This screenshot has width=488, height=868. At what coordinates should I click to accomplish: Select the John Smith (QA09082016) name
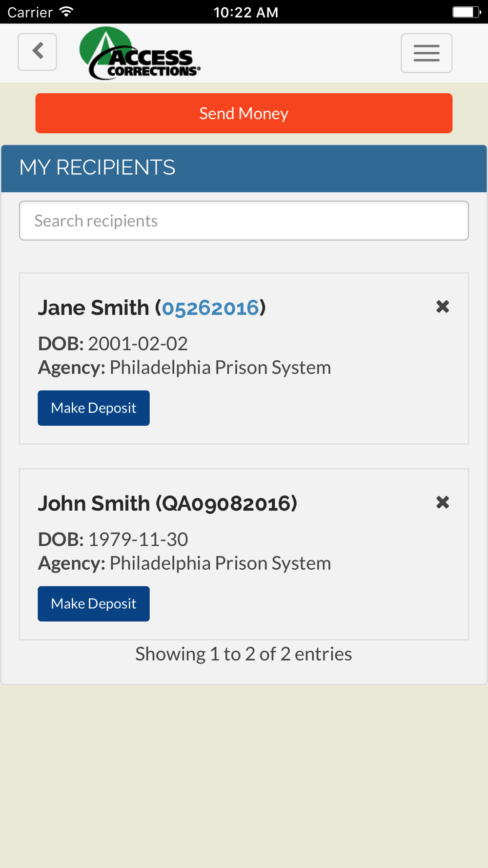(x=167, y=503)
